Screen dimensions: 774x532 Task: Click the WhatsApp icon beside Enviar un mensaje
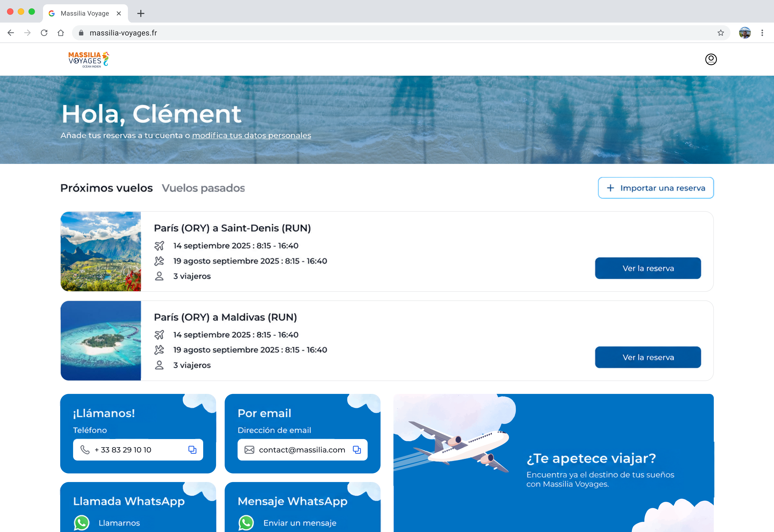point(246,523)
